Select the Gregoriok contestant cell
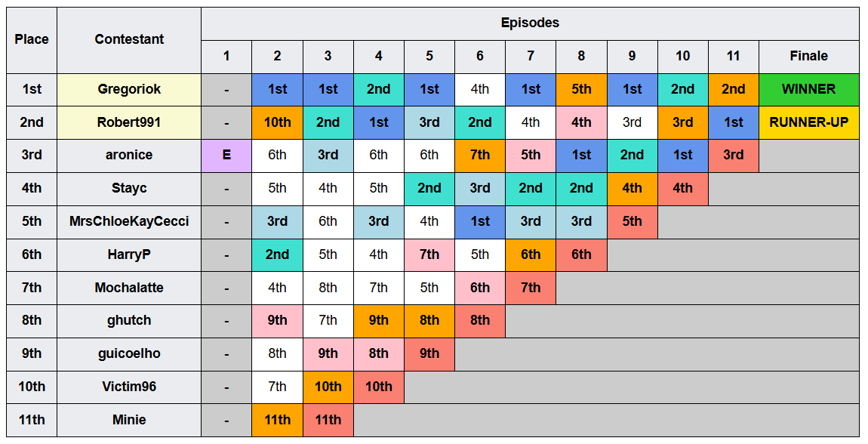 point(129,89)
